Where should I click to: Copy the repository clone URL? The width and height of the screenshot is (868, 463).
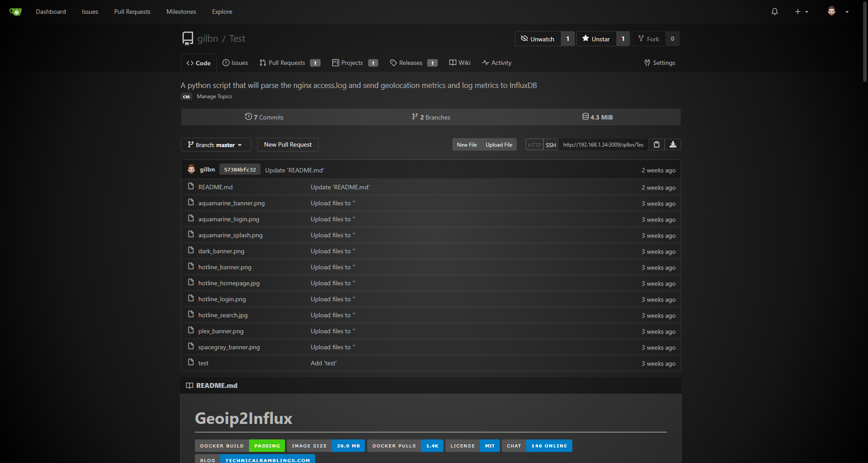(656, 144)
